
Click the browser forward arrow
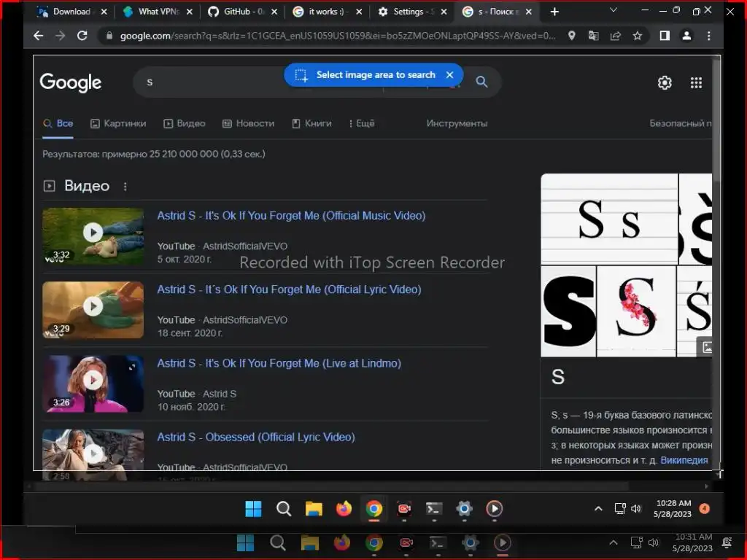click(x=60, y=36)
